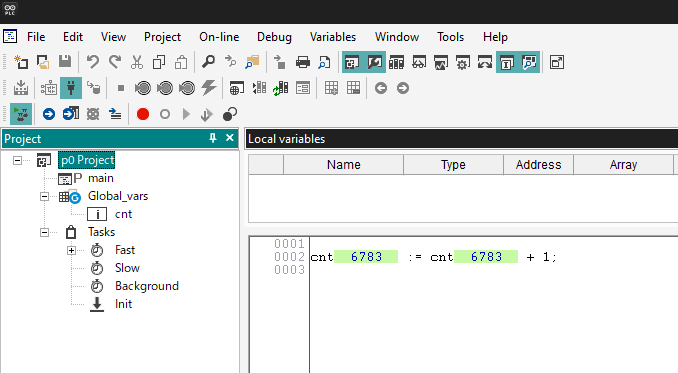Collapse the Global_vars tree node
This screenshot has height=373, width=678.
[x=44, y=197]
